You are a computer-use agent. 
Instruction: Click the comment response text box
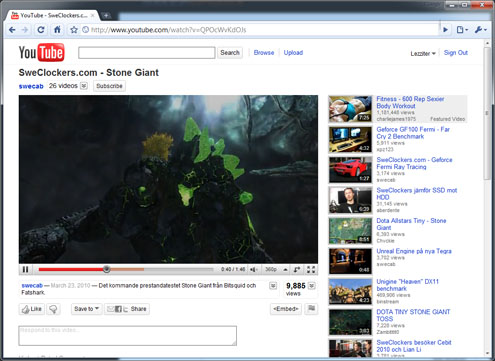128,336
